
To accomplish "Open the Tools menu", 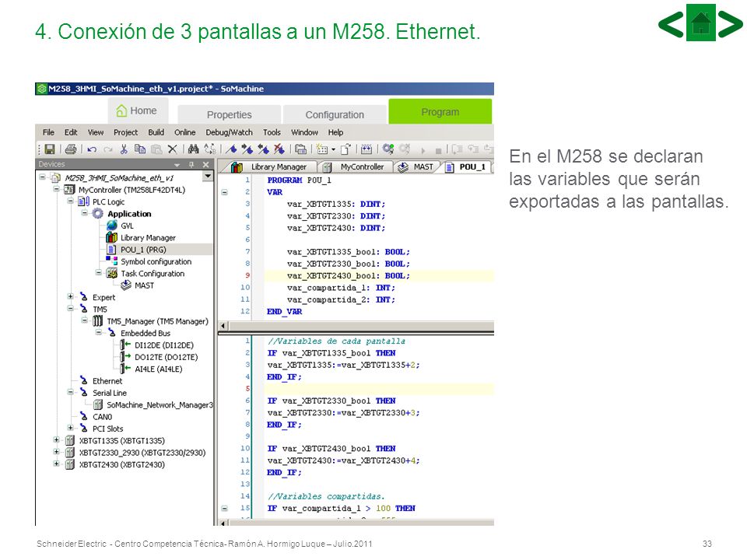I will (x=272, y=132).
